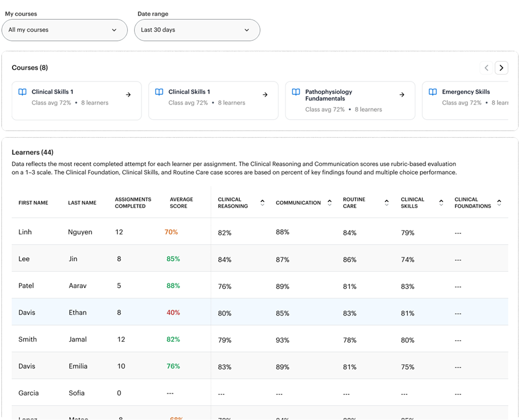This screenshot has height=420, width=520.
Task: Click the Emergency Skills book icon
Action: pos(433,92)
